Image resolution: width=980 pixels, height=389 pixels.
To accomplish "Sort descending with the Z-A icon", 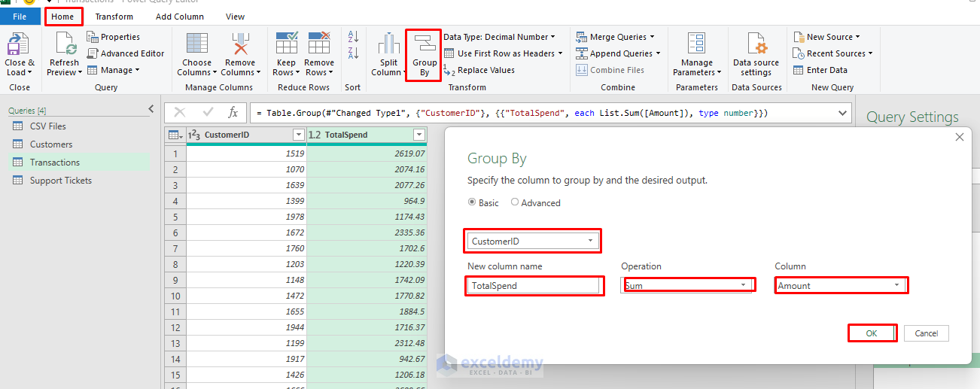I will pyautogui.click(x=353, y=53).
